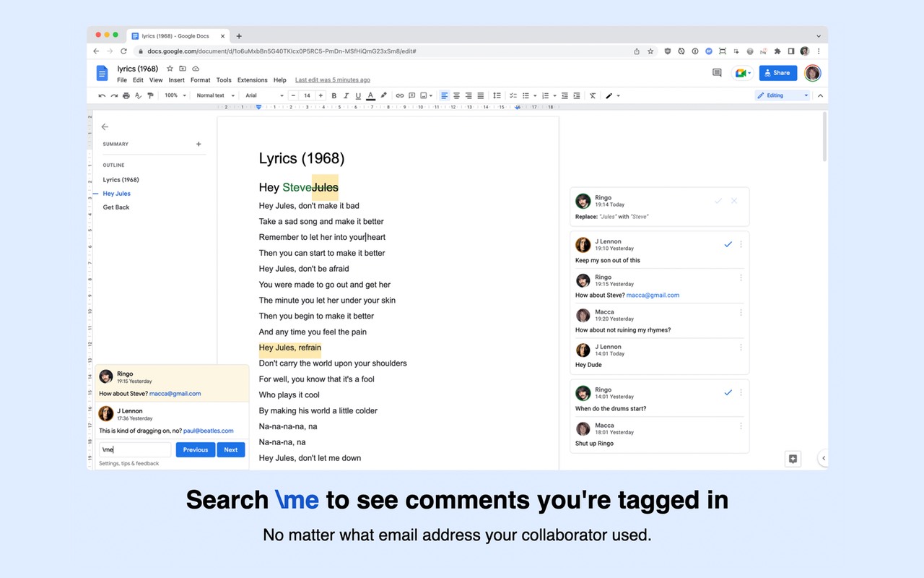Set left text alignment
924x578 pixels.
click(x=445, y=95)
